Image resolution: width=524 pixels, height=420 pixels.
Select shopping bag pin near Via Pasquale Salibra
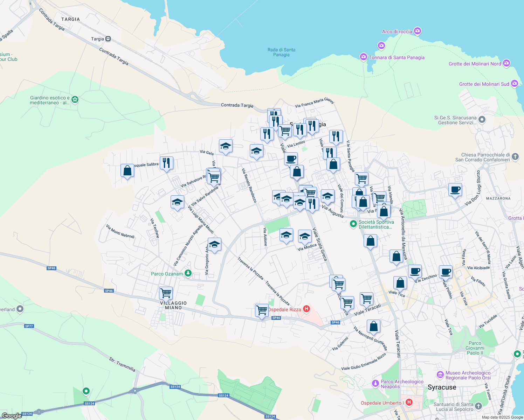click(x=127, y=171)
